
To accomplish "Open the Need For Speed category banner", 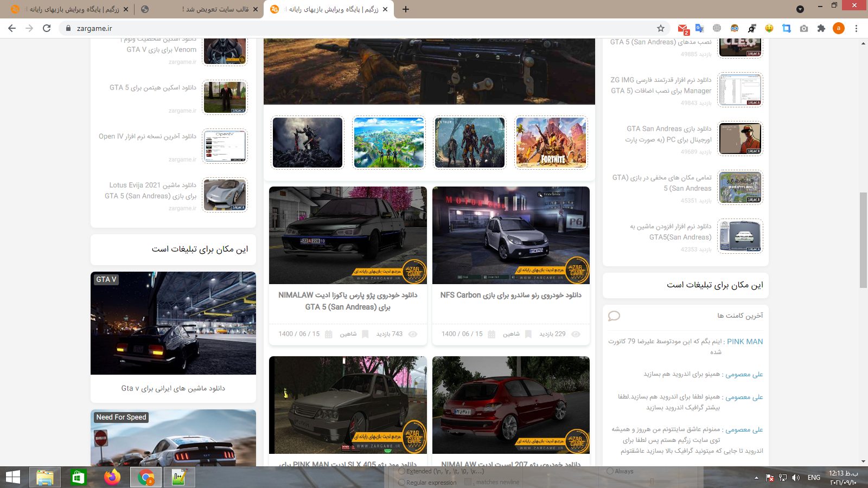I will (x=173, y=438).
